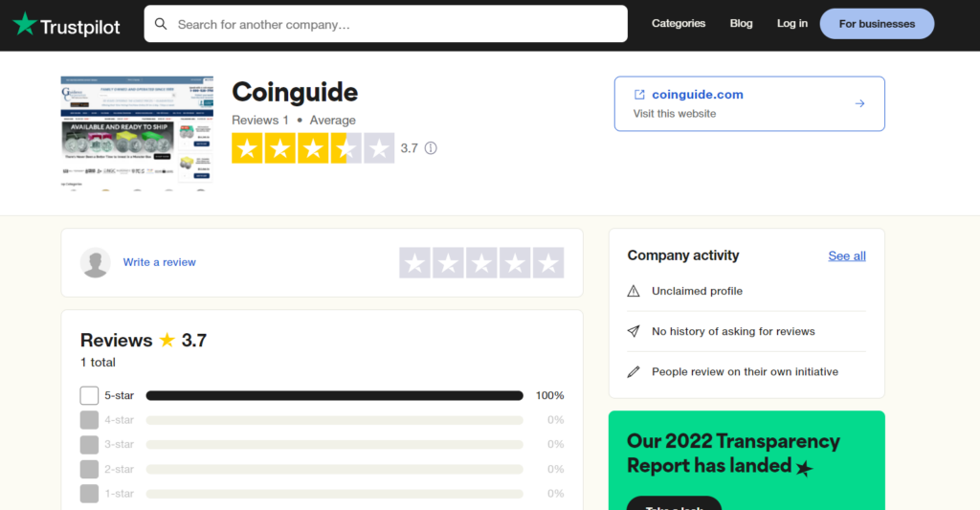Check the 5-star filter checkbox
The image size is (980, 510).
[x=89, y=395]
